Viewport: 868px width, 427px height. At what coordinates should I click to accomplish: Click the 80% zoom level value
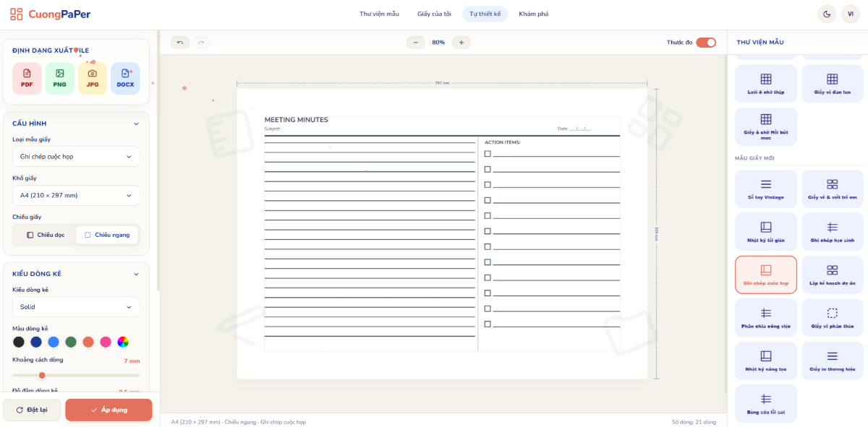tap(438, 43)
